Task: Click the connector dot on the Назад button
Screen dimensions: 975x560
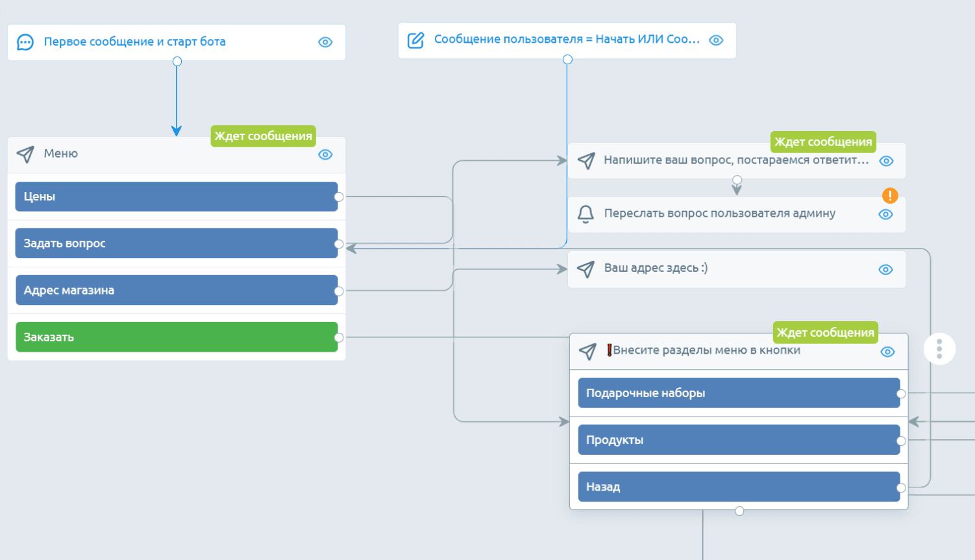Action: [x=901, y=487]
